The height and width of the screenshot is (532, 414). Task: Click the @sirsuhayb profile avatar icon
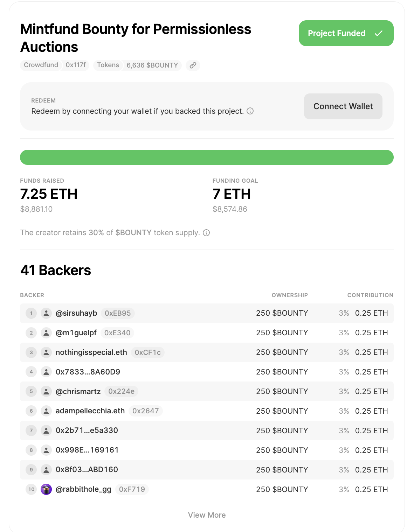click(x=46, y=313)
